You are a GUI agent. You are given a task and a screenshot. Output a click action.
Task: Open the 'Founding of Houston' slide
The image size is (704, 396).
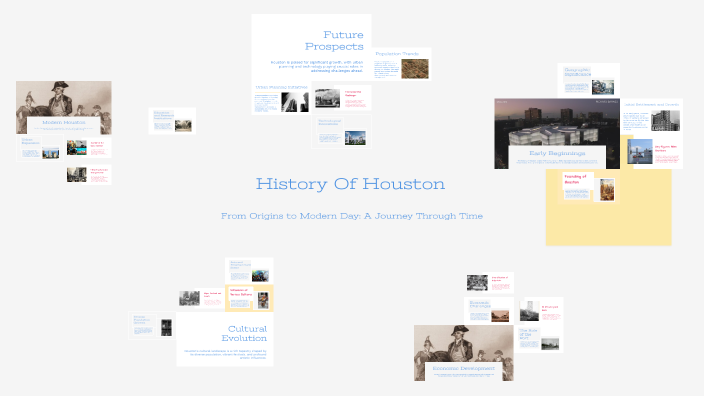tap(589, 188)
